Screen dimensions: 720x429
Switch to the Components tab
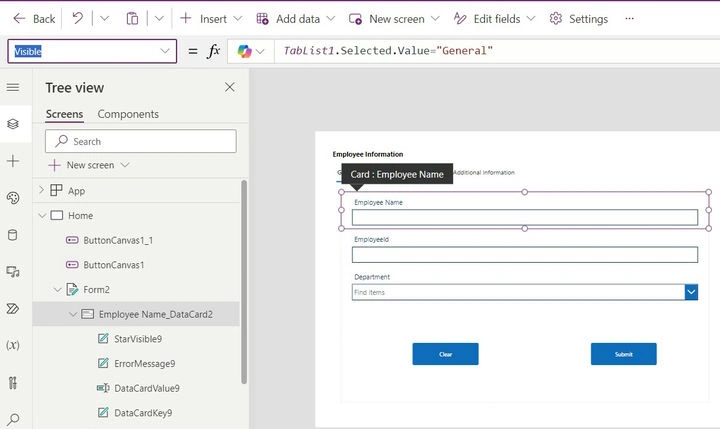[x=128, y=114]
